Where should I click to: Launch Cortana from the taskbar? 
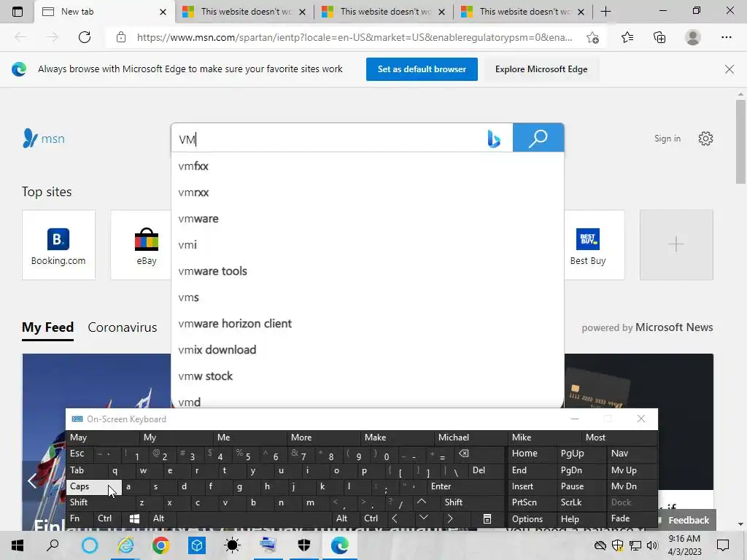point(89,545)
